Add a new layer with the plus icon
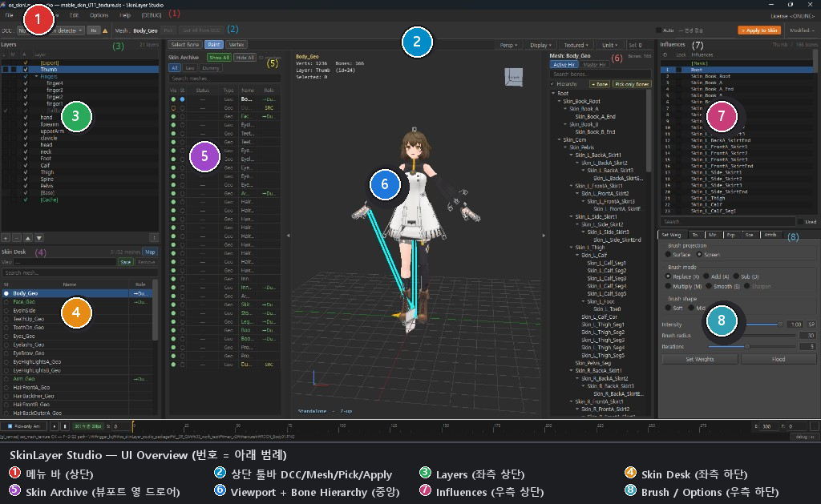 pos(6,238)
